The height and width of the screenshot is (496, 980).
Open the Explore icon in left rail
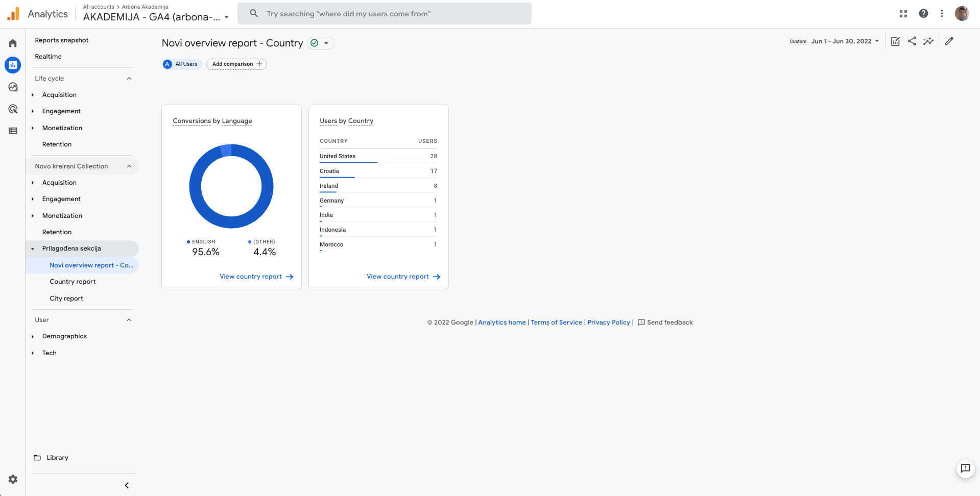coord(13,87)
